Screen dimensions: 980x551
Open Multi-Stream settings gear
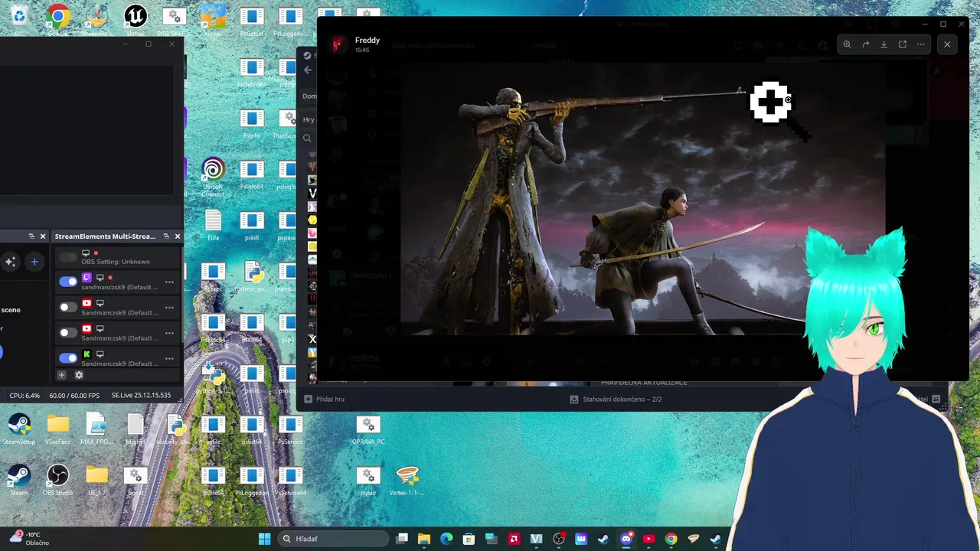point(79,375)
